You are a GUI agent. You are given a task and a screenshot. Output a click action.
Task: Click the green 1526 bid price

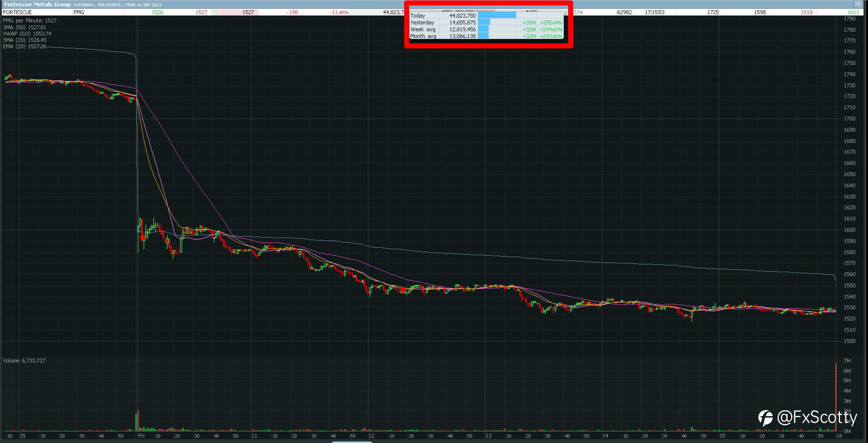point(157,12)
